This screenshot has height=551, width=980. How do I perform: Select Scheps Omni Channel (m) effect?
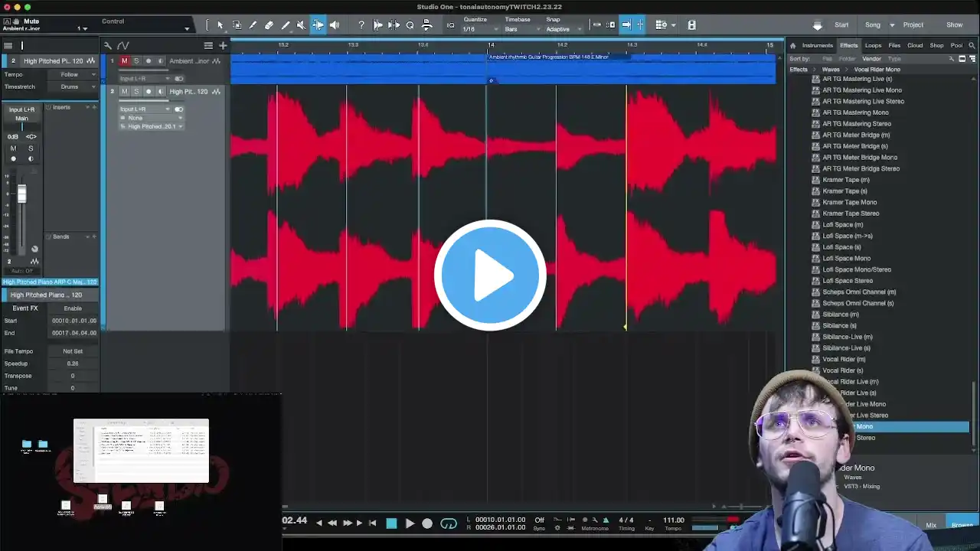859,292
